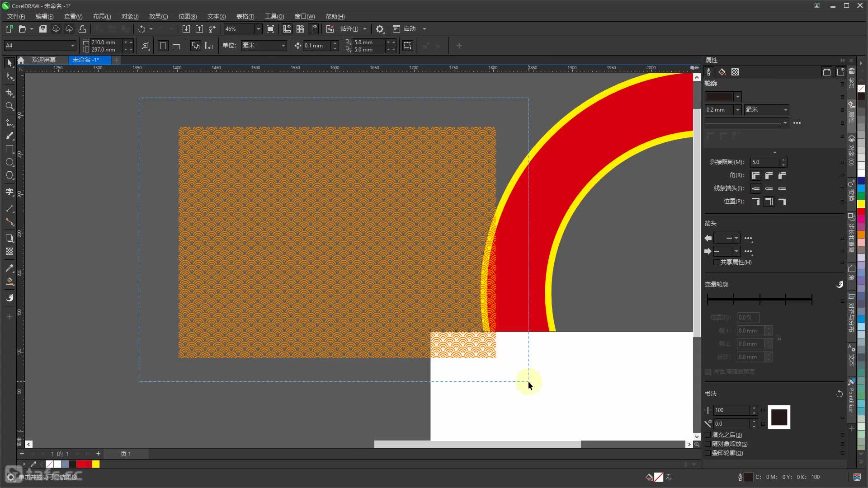Switch to Transparency tab icon in Properties
Screen dimensions: 868x488
pyautogui.click(x=735, y=72)
